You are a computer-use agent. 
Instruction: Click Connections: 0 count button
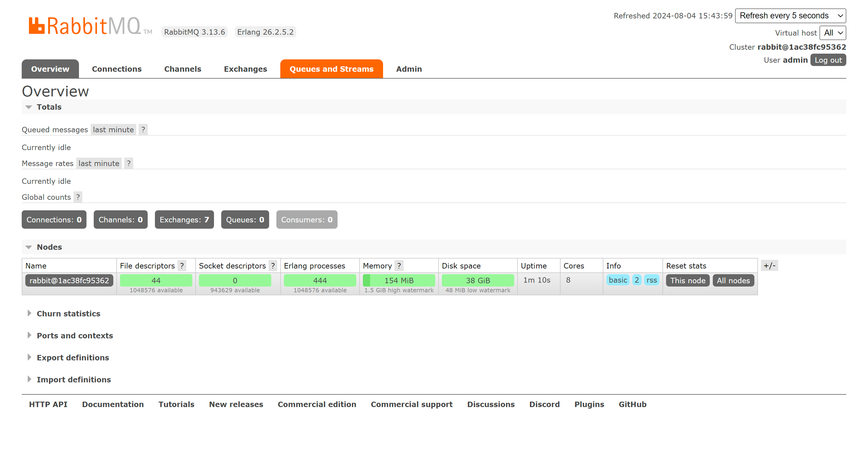(54, 220)
